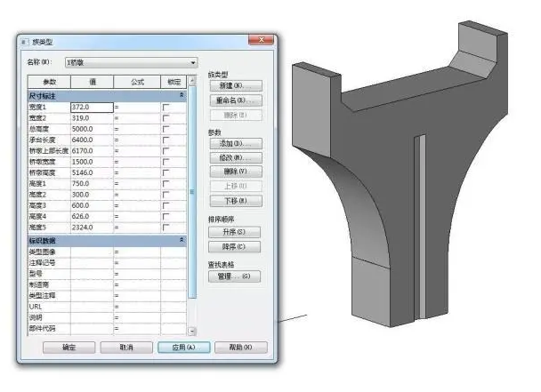Click the scrollbar down arrow in the parameter table
Viewport: 541px width, 392px height.
coord(192,332)
